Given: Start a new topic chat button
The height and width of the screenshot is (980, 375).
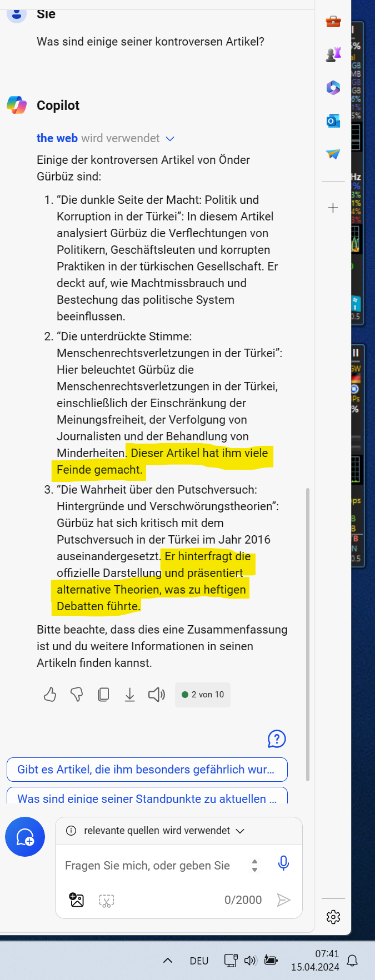Looking at the screenshot, I should click(x=25, y=837).
